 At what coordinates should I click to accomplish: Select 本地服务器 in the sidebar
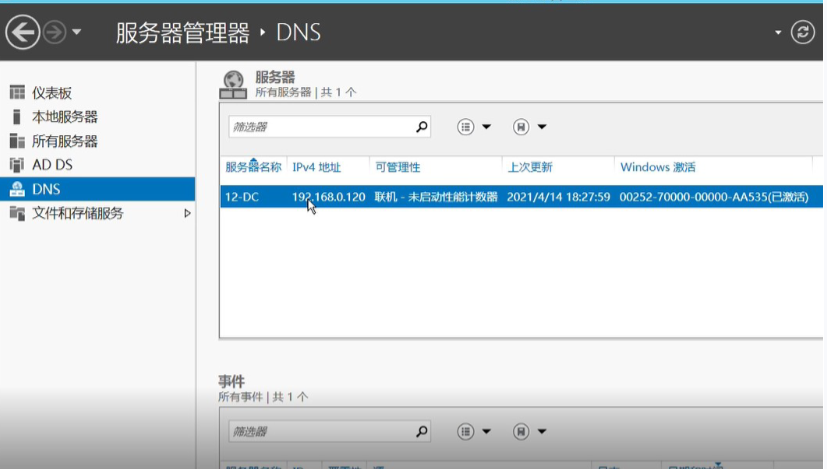pyautogui.click(x=64, y=117)
